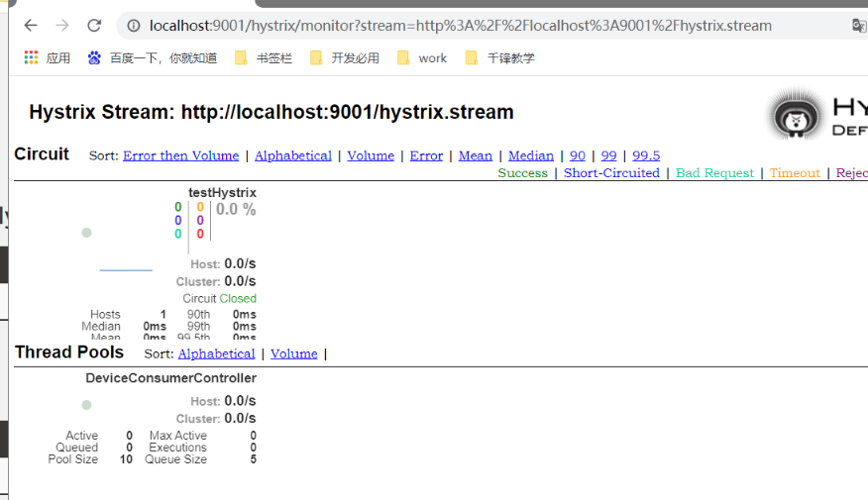Viewport: 868px width, 500px height.
Task: Click the Success legend label
Action: pos(522,173)
